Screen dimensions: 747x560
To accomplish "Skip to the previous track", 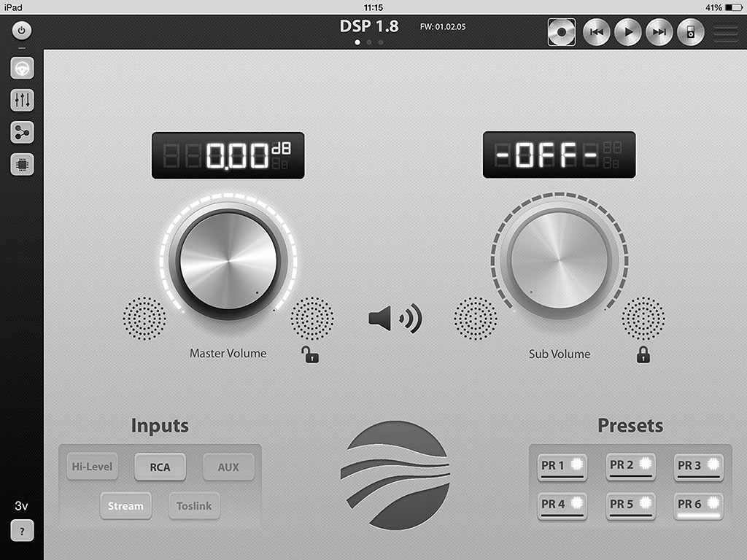I will [x=597, y=32].
